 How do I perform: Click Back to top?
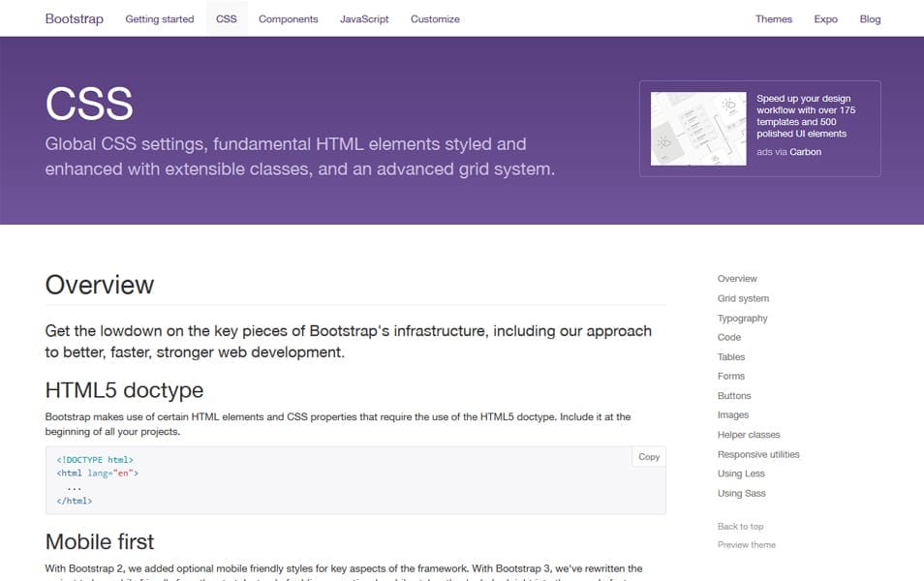(x=741, y=526)
